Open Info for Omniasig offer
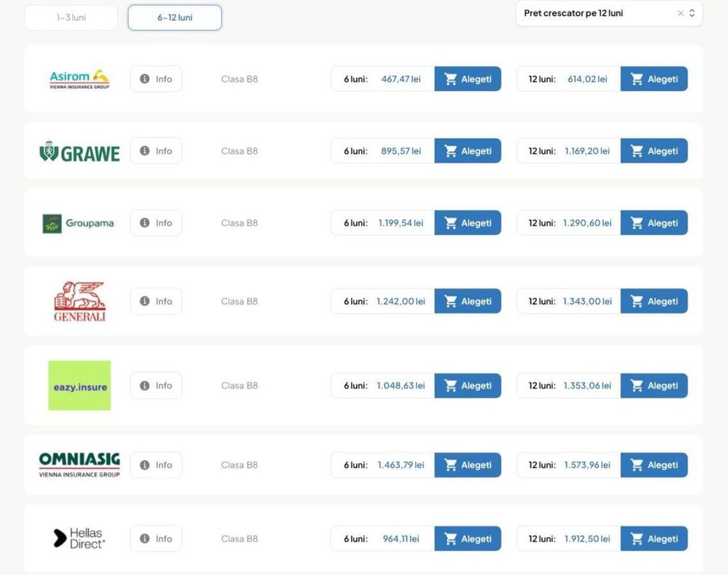The width and height of the screenshot is (728, 575). coord(156,465)
